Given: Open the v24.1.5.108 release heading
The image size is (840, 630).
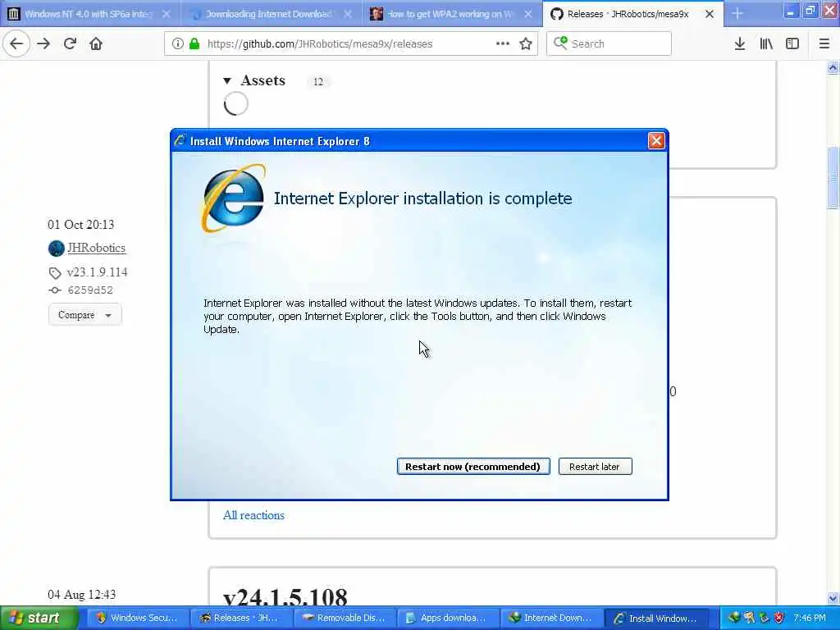Looking at the screenshot, I should (285, 597).
